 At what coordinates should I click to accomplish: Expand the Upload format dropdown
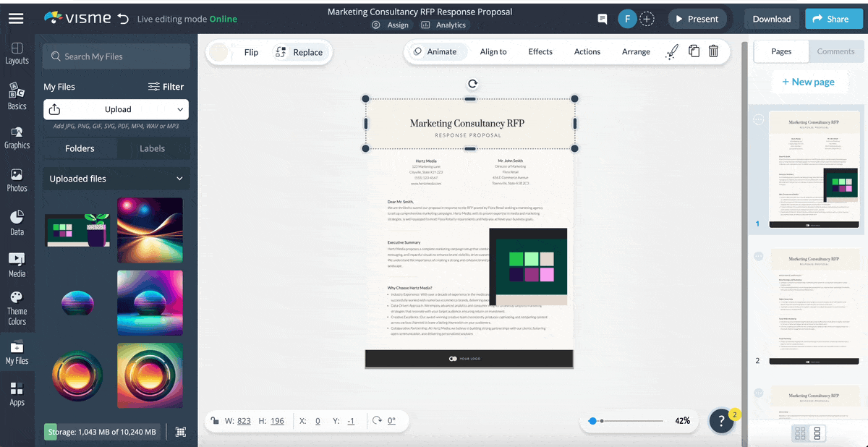[179, 109]
